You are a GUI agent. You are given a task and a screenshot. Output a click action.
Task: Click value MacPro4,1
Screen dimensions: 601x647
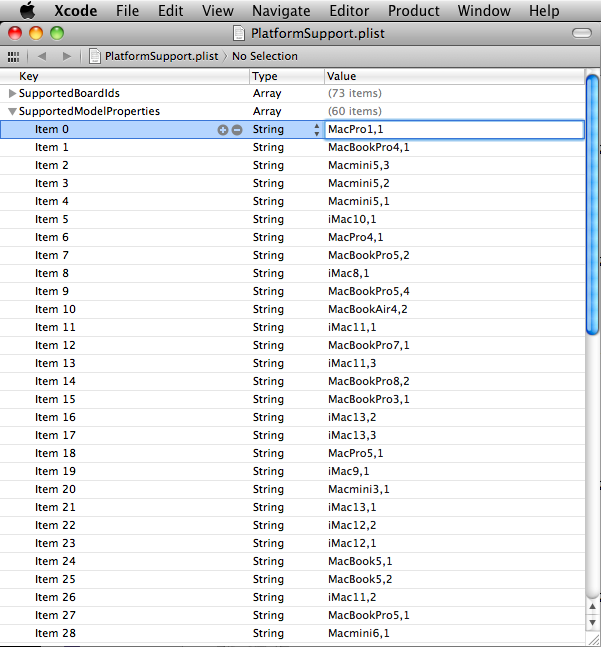click(356, 237)
